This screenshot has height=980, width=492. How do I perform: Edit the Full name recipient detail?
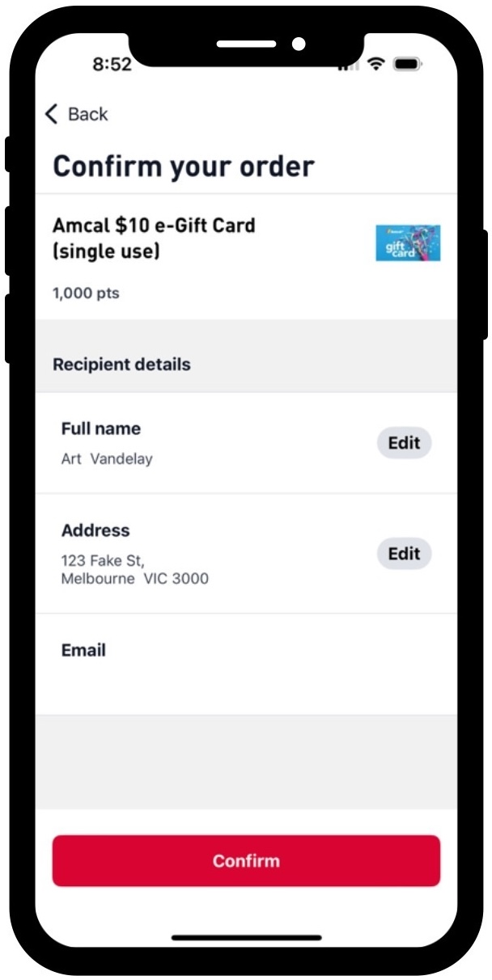(x=405, y=443)
